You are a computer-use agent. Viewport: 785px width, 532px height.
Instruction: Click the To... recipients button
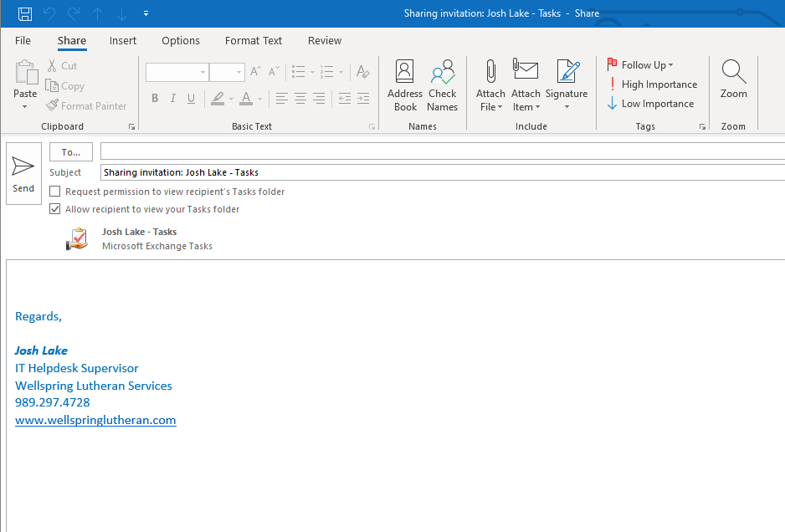click(71, 152)
